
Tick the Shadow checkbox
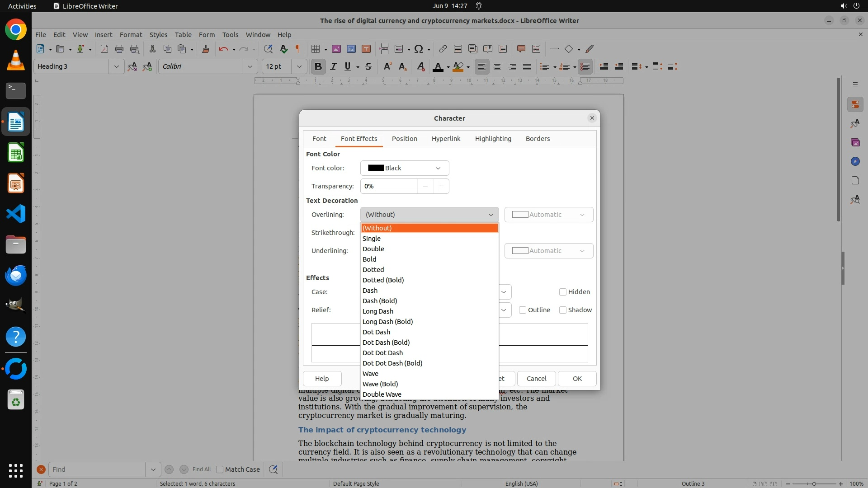coord(563,310)
